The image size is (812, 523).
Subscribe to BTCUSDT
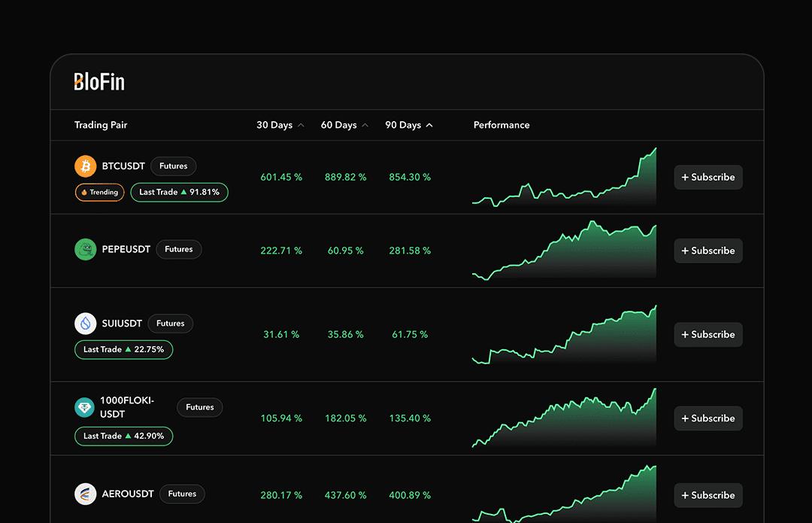pos(707,177)
